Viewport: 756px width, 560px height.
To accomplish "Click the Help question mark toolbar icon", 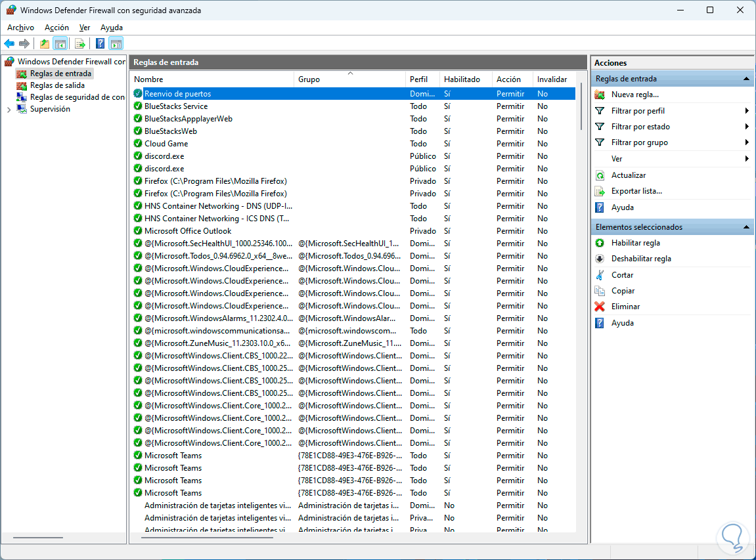I will (x=100, y=44).
